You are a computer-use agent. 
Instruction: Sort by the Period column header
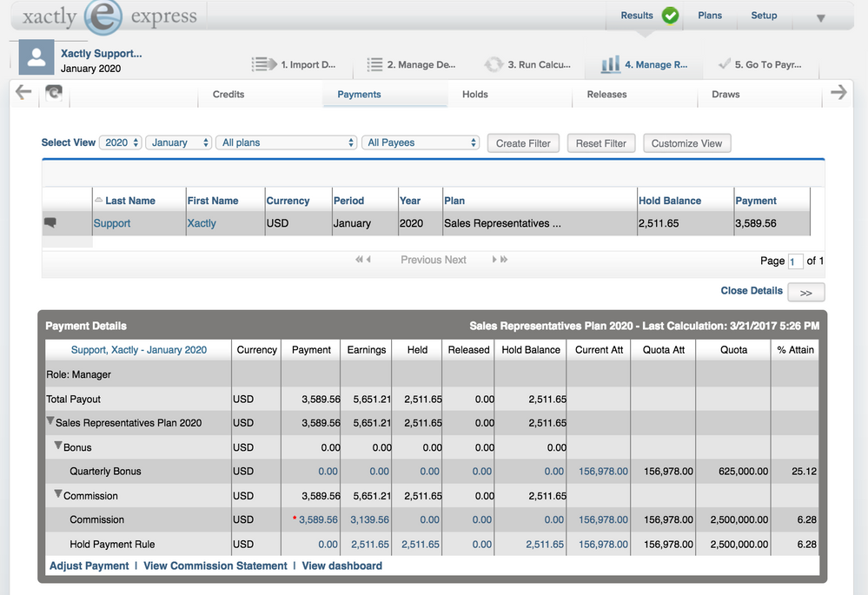point(348,201)
